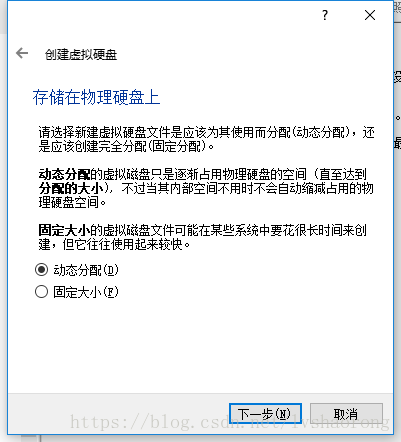Image resolution: width=401 pixels, height=442 pixels.
Task: Select the 动态分配(D) radio circle
Action: pos(41,270)
